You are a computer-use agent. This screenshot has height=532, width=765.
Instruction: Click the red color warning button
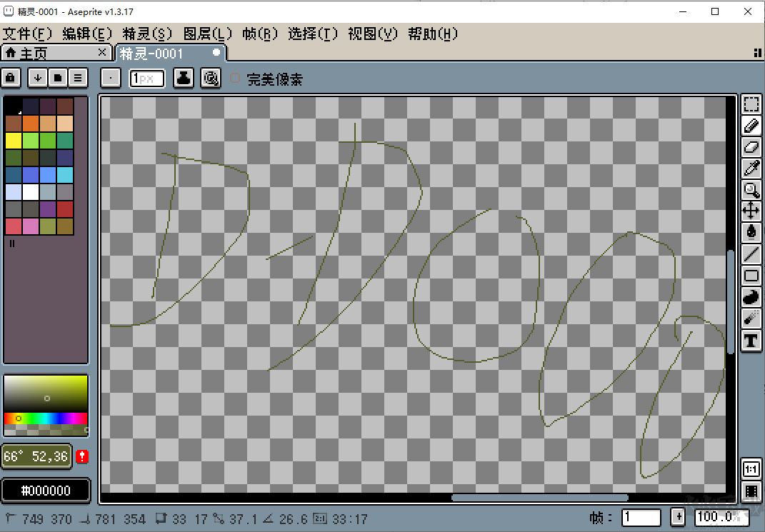[x=82, y=456]
